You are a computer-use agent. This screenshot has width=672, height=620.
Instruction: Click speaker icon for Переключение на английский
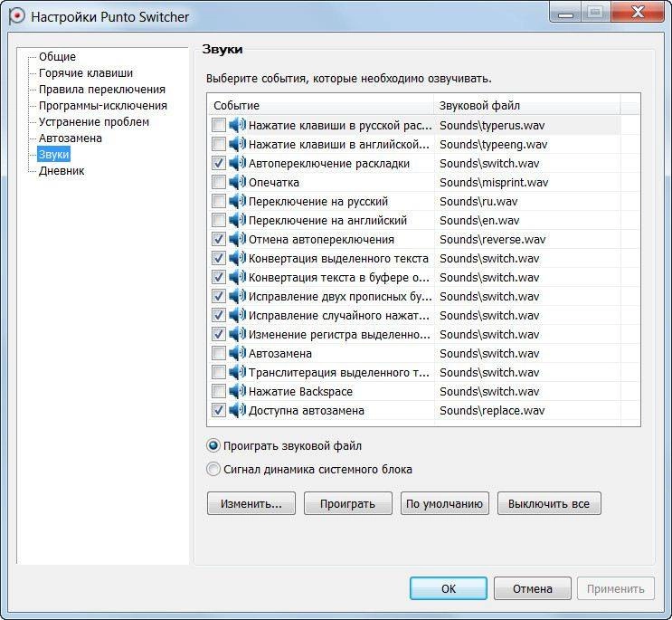[238, 220]
